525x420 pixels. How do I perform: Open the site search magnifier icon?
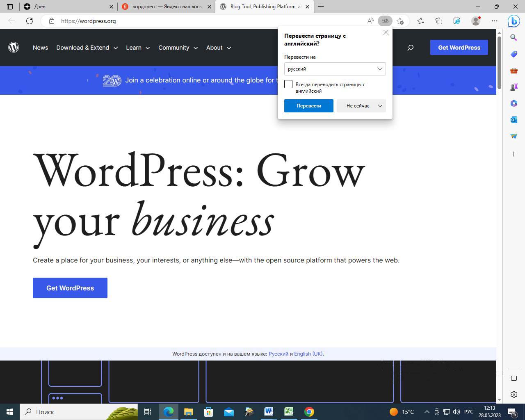tap(410, 48)
